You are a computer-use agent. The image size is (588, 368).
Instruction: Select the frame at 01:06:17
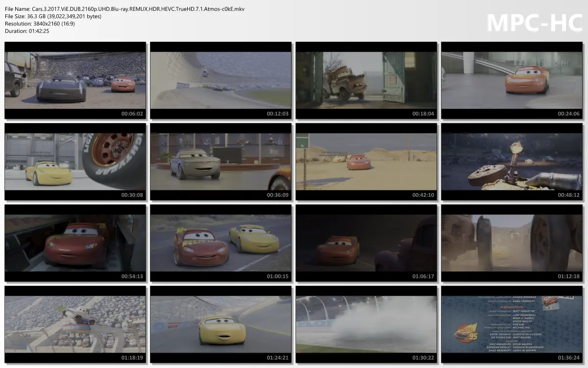(x=366, y=244)
